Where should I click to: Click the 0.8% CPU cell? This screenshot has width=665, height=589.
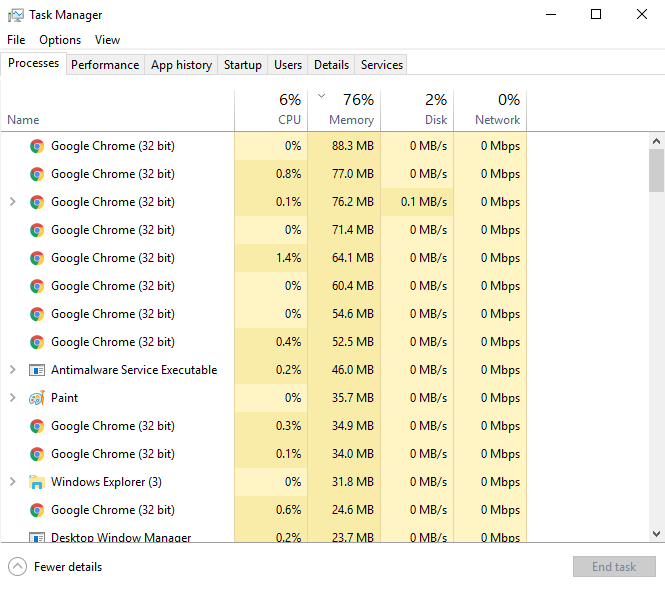(x=271, y=174)
